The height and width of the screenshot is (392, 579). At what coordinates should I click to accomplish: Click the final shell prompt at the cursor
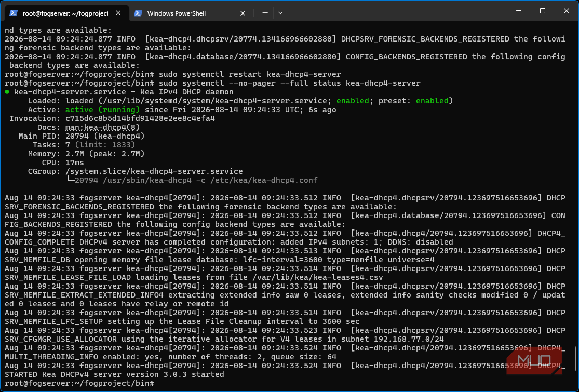point(79,384)
